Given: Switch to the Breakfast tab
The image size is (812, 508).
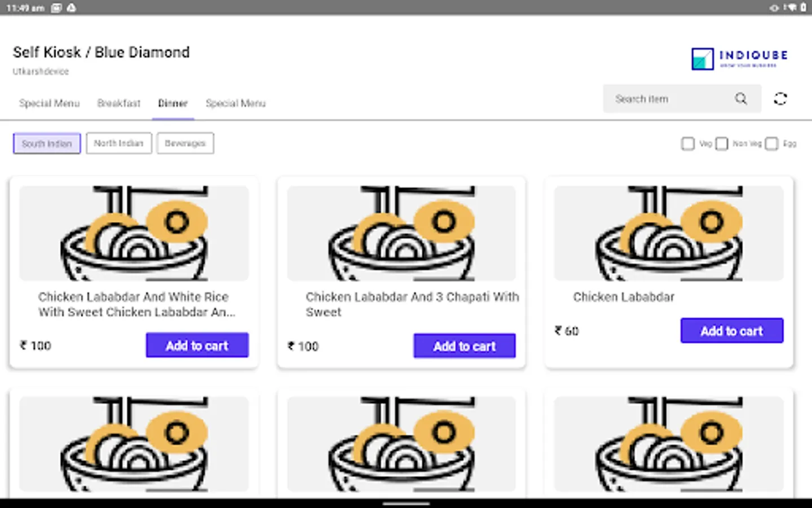Looking at the screenshot, I should [118, 103].
